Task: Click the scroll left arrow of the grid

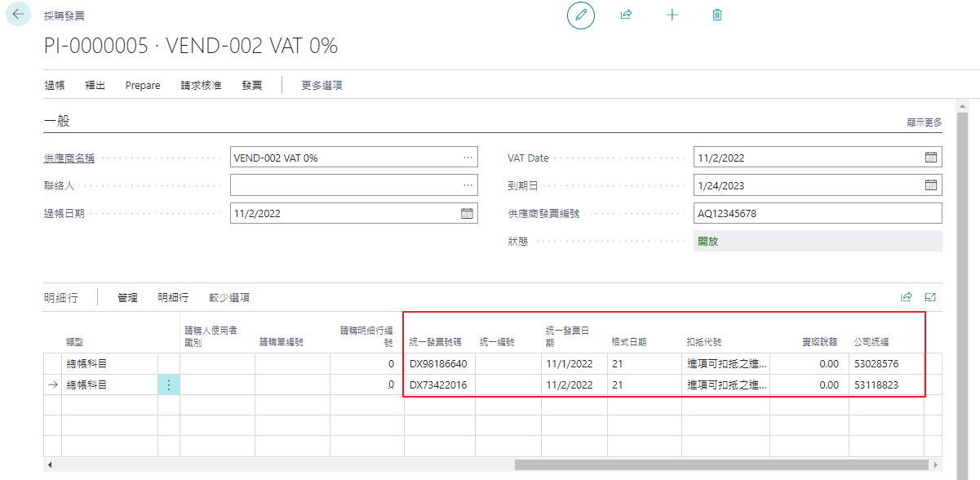Action: click(x=49, y=465)
